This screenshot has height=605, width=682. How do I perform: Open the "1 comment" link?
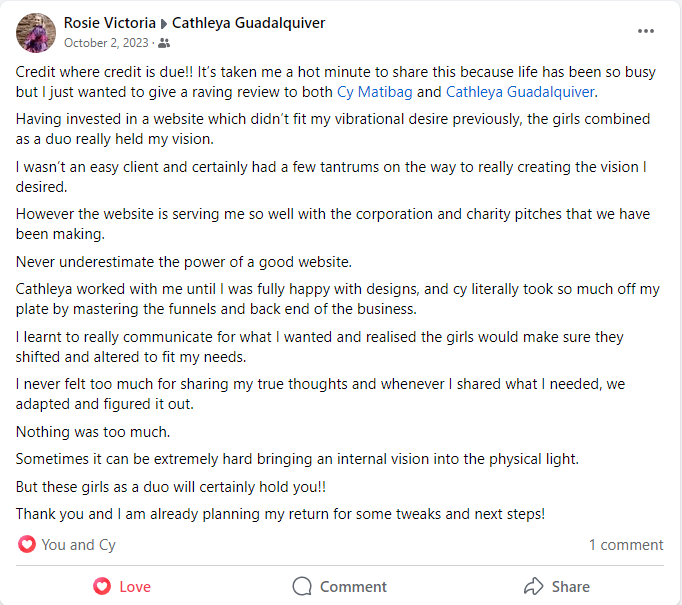click(x=625, y=545)
